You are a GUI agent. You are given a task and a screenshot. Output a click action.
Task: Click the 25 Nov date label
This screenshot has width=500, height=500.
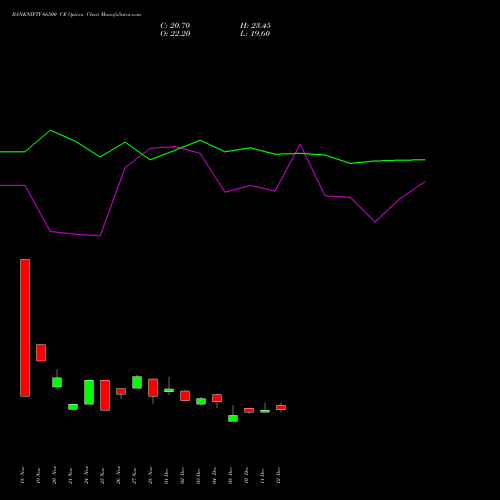(x=102, y=475)
